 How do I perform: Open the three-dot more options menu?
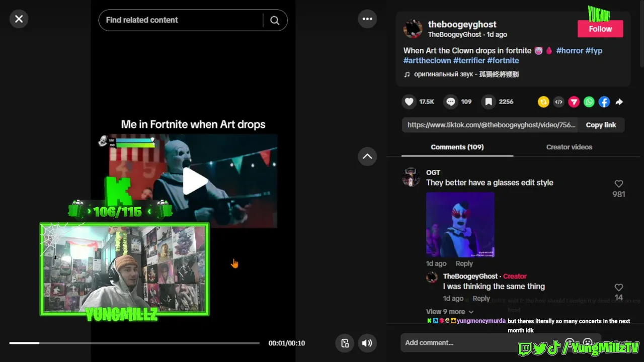pyautogui.click(x=367, y=19)
